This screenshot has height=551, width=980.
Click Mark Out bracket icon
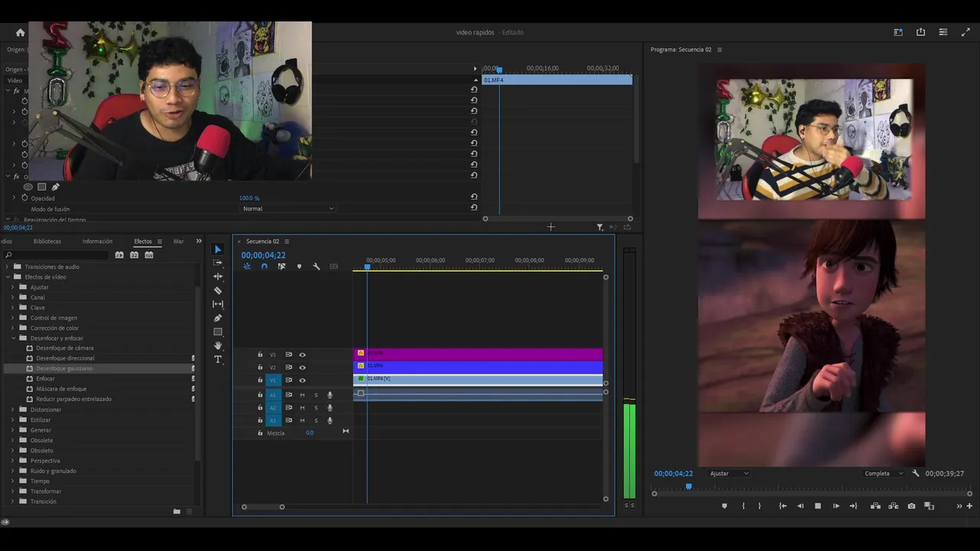pyautogui.click(x=759, y=506)
